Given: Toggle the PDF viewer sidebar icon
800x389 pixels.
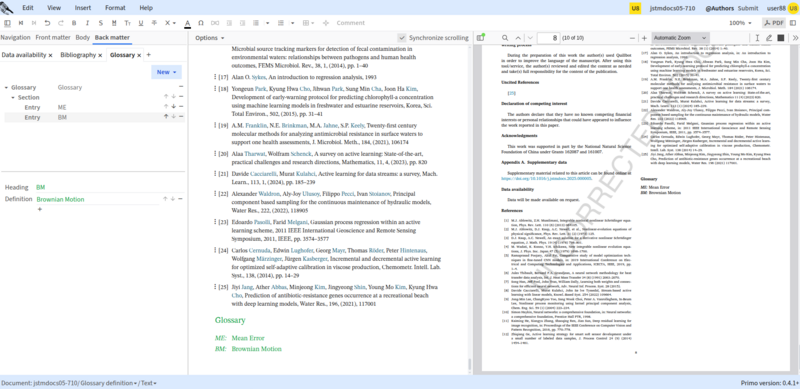Looking at the screenshot, I should (x=480, y=38).
